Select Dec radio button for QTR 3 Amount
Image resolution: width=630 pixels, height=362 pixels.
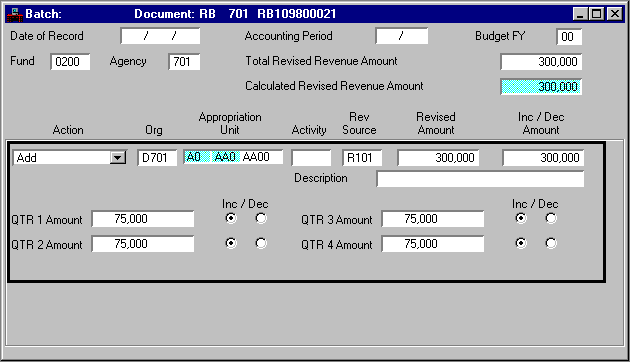click(551, 218)
